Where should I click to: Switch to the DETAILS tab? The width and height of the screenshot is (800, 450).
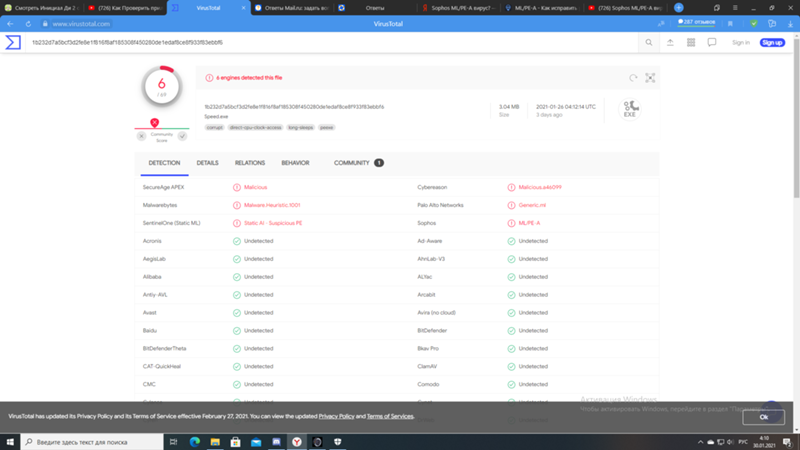(208, 163)
